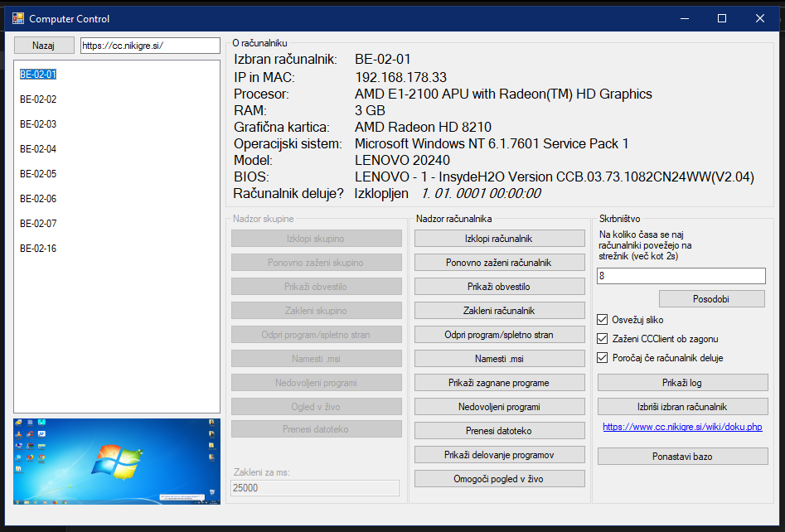Open the log with Prikaži log
The height and width of the screenshot is (532, 785).
(682, 383)
